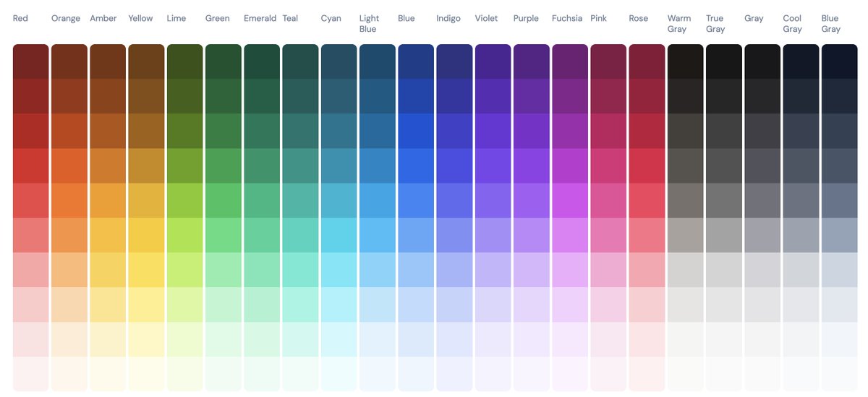Click the Lime column heading
The image size is (868, 397).
pos(176,18)
